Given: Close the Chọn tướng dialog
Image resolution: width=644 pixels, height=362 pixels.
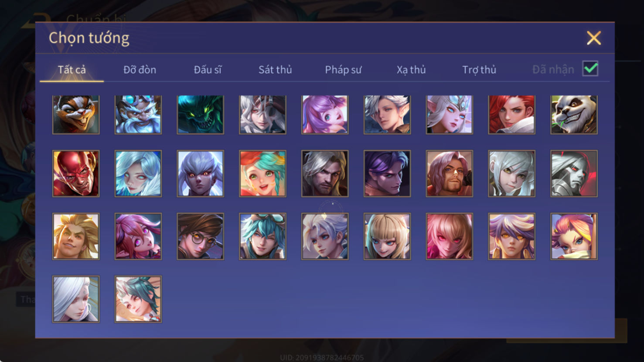Looking at the screenshot, I should (594, 38).
